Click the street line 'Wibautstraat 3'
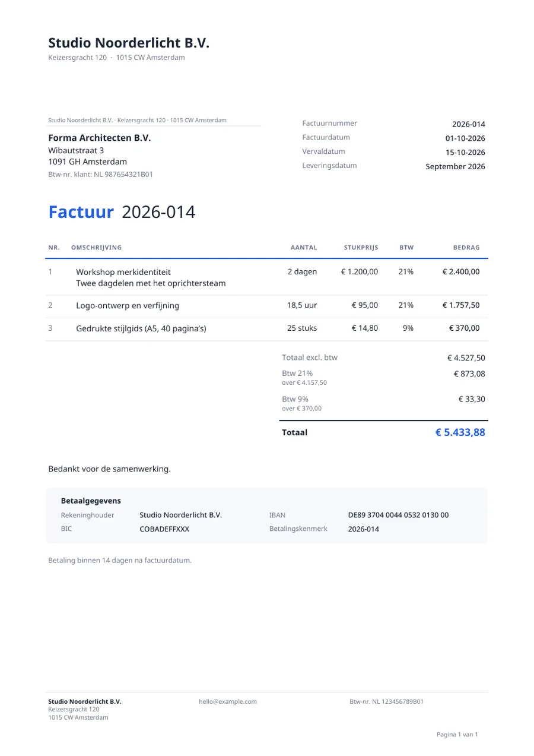This screenshot has height=756, width=534. pos(76,150)
